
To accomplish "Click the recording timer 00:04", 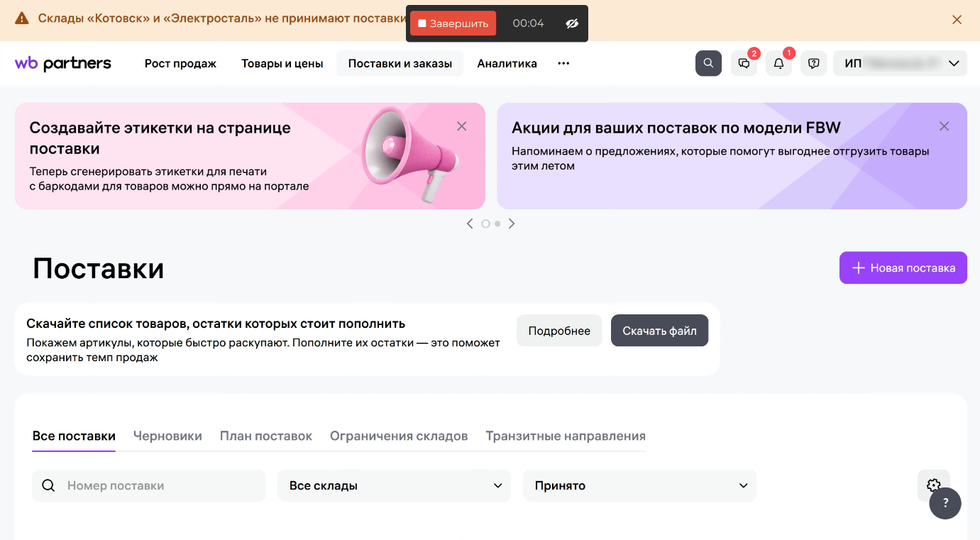I will (x=528, y=23).
